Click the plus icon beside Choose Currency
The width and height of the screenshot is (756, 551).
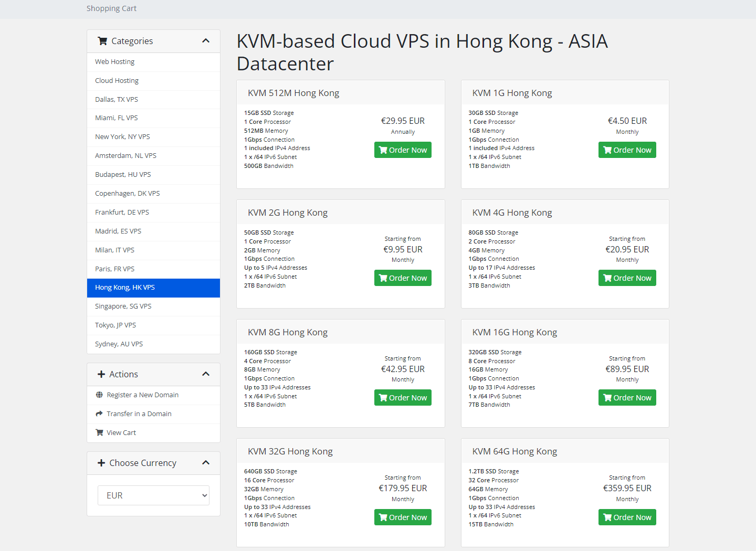101,463
